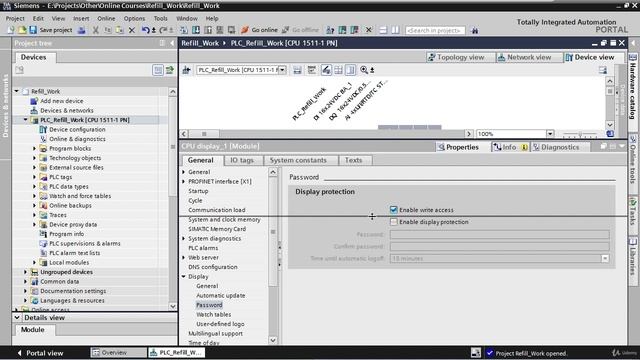640x360 pixels.
Task: Click the project tree overview list icon
Action: pos(158,70)
